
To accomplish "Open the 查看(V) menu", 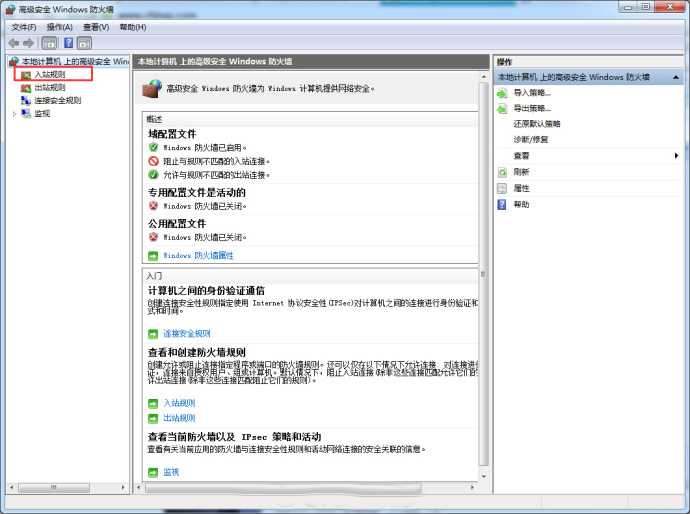I will tap(96, 27).
